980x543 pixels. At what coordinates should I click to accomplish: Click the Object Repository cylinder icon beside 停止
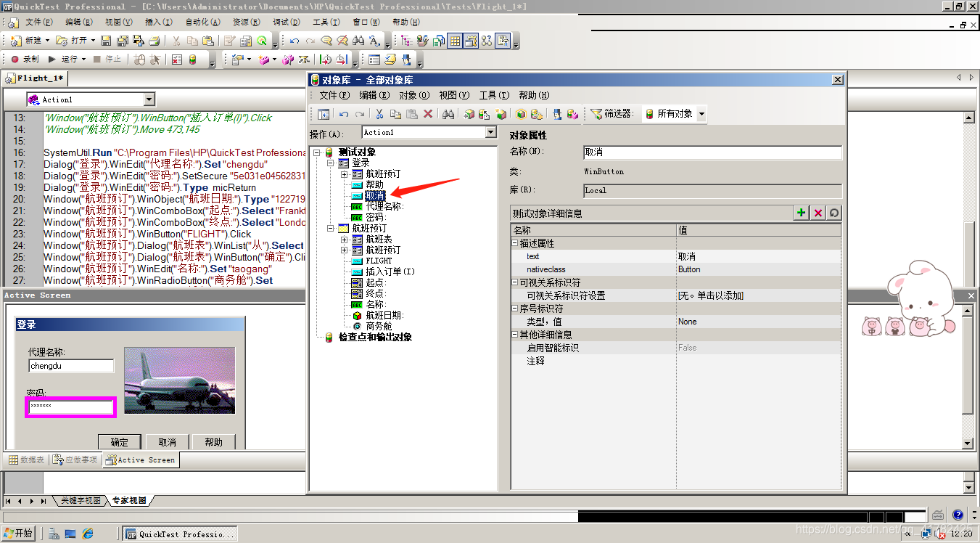(193, 60)
